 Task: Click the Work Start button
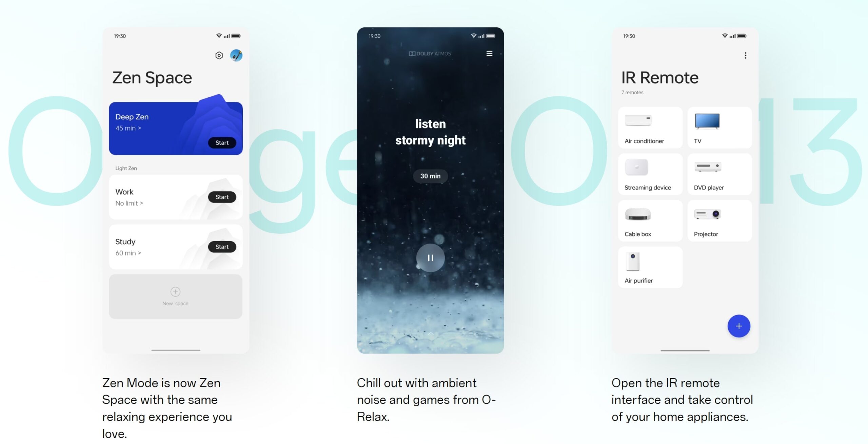tap(221, 197)
